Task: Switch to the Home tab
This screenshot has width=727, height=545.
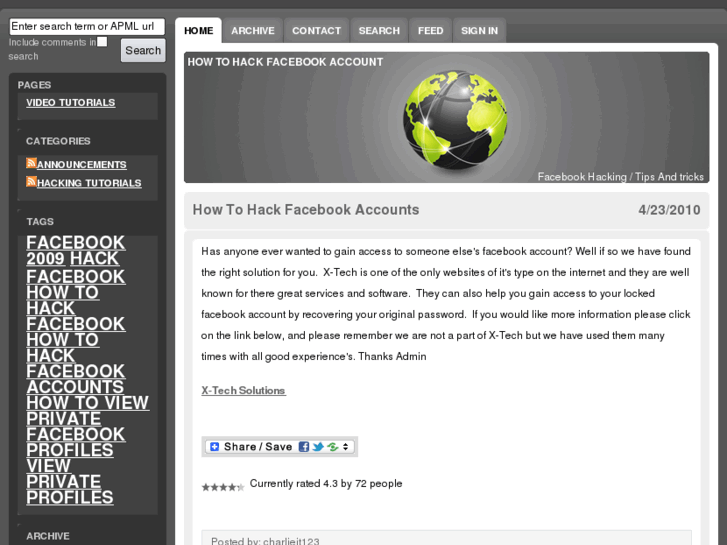Action: (198, 31)
